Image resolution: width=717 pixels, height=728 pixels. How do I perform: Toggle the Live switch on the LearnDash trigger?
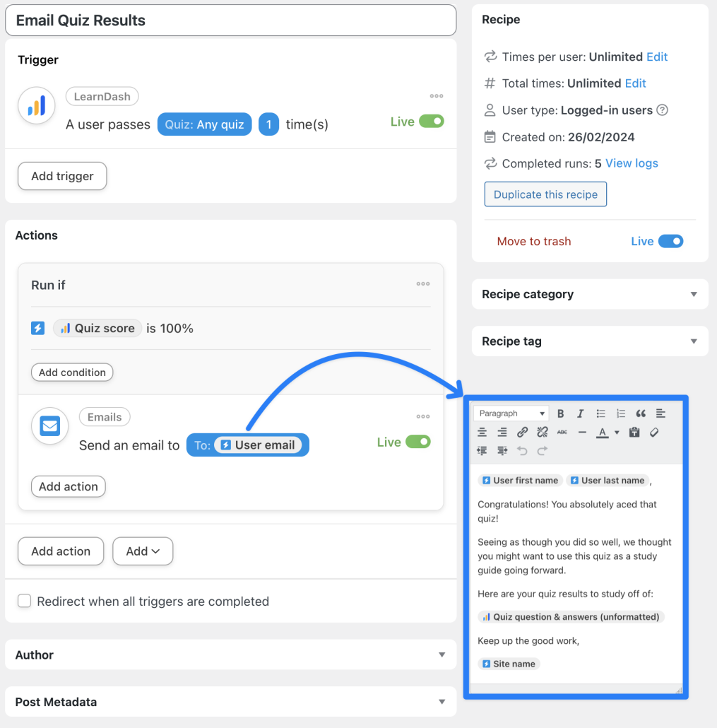[430, 122]
